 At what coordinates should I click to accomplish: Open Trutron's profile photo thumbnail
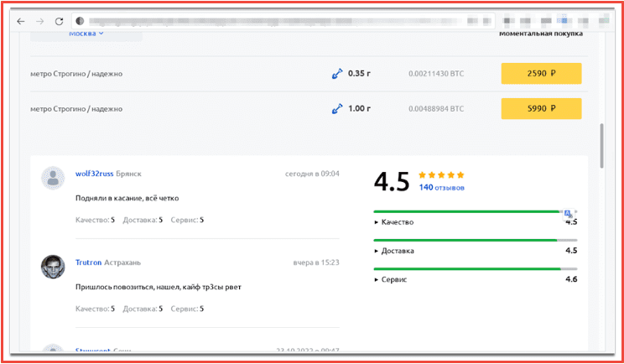click(x=53, y=267)
